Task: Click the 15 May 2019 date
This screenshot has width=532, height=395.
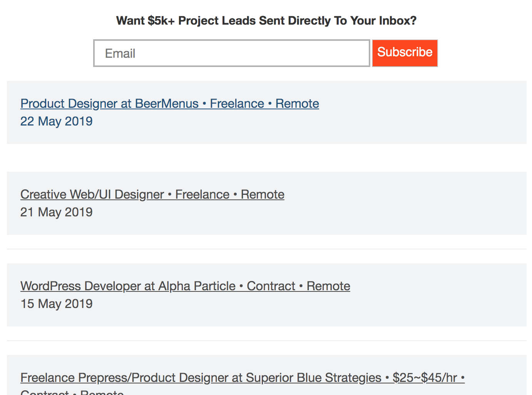Action: point(56,304)
